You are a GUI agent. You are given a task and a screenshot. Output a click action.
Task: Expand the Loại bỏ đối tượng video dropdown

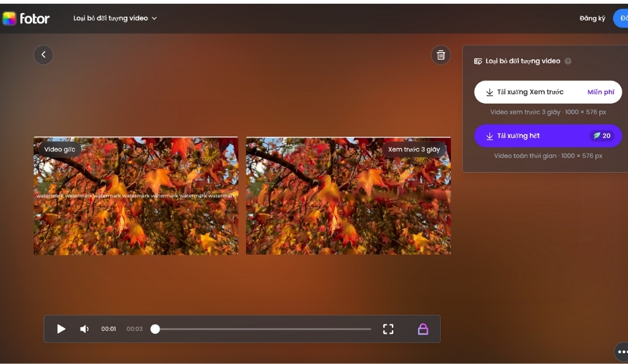coord(115,18)
